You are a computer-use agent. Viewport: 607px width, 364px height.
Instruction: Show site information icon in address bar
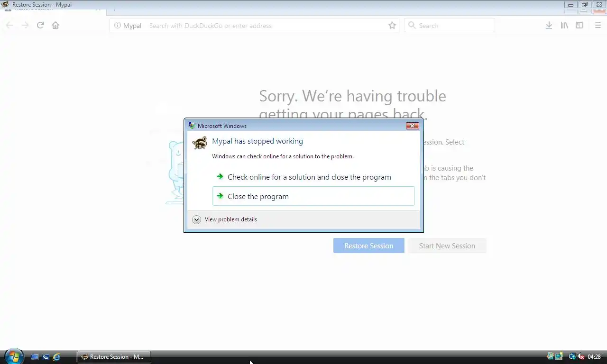click(117, 26)
